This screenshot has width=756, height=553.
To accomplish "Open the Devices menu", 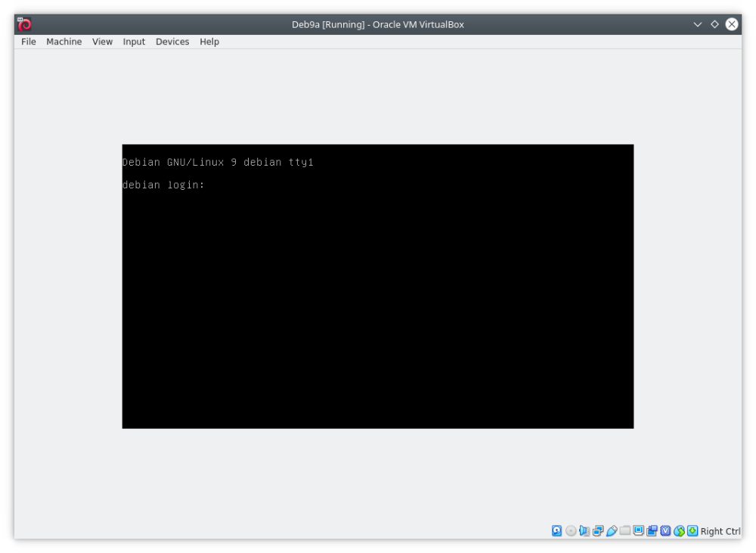I will point(172,42).
